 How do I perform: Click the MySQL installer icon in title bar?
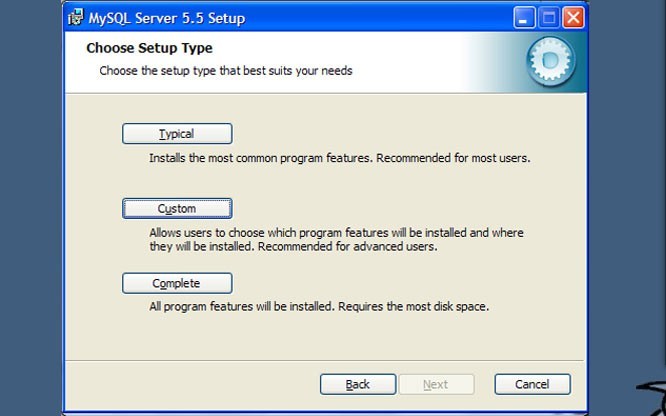click(x=75, y=18)
